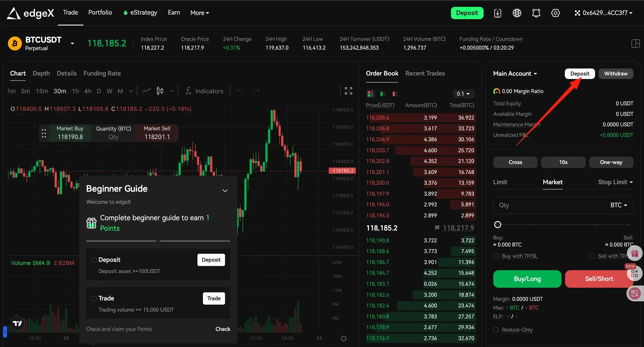Check the Deposit guide checkbox
644x347 pixels.
(x=94, y=260)
